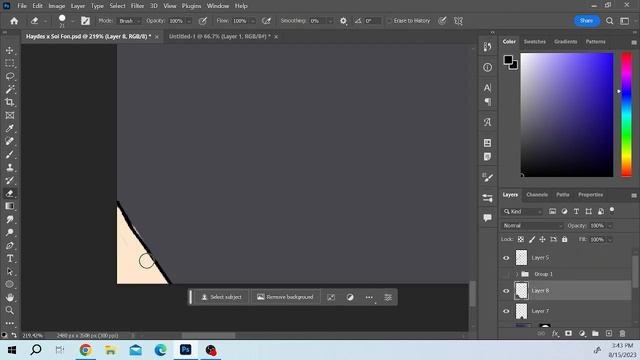Toggle lock image pixels
This screenshot has width=640, height=360.
pos(532,240)
